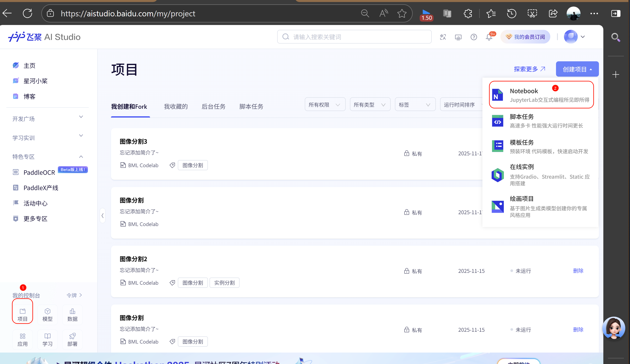Open the 部署 rocket shortcut
The image size is (630, 364).
72,339
